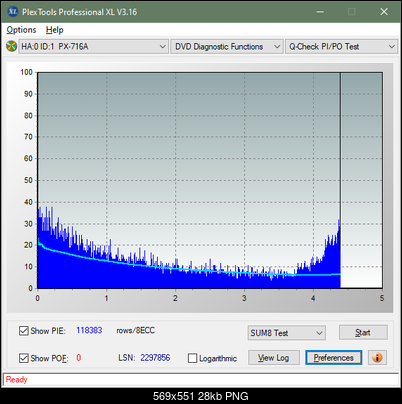Screen dimensions: 402x404
Task: Click the Start button
Action: point(363,332)
